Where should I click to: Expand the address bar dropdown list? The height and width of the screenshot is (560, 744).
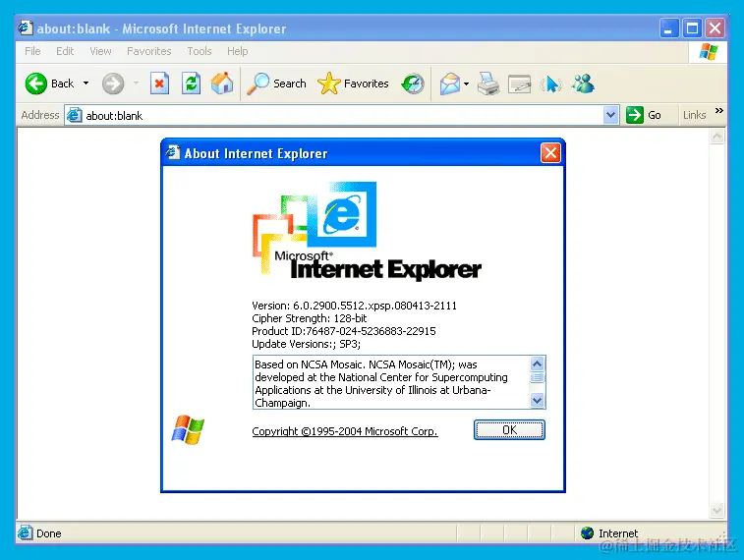(x=611, y=115)
